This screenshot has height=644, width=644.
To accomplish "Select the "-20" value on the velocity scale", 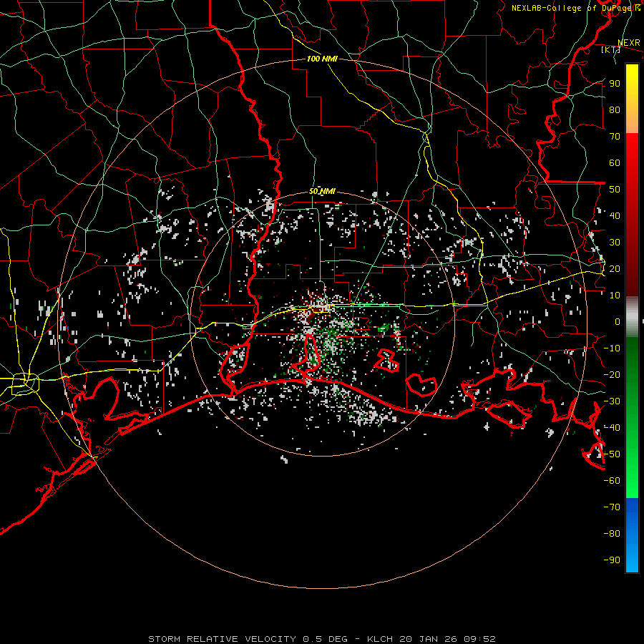I will click(612, 375).
